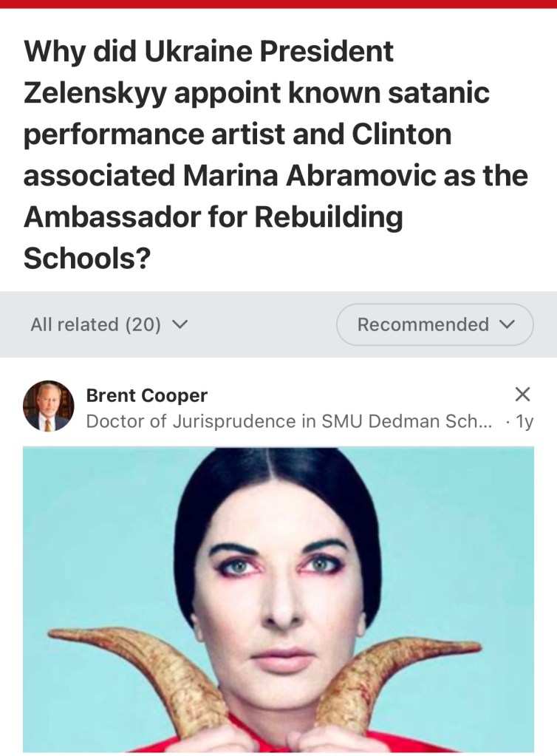Dismiss Brent Cooper's answer with the X

522,394
